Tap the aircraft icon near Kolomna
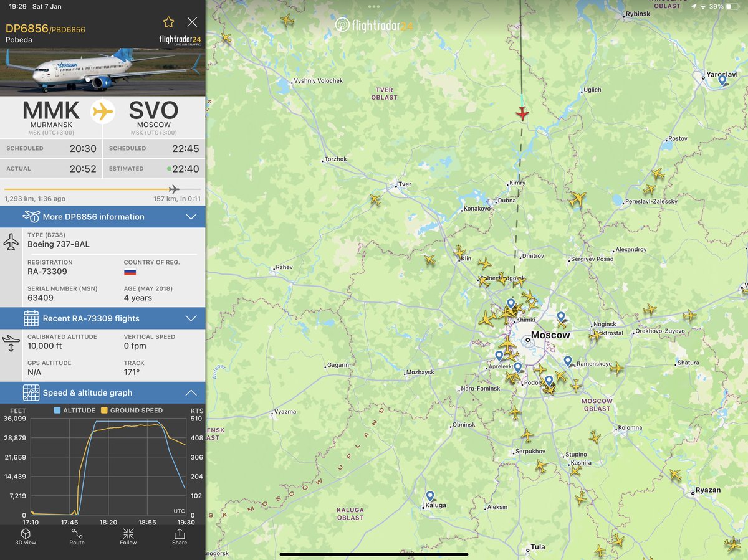This screenshot has height=560, width=748. tap(594, 437)
